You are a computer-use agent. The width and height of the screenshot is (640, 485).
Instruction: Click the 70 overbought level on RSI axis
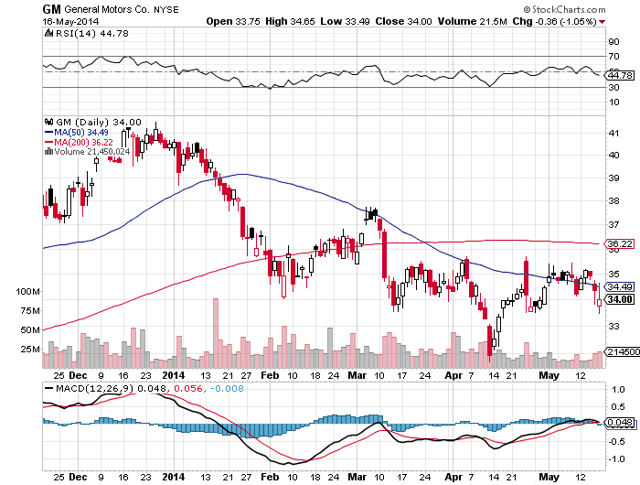(x=614, y=56)
